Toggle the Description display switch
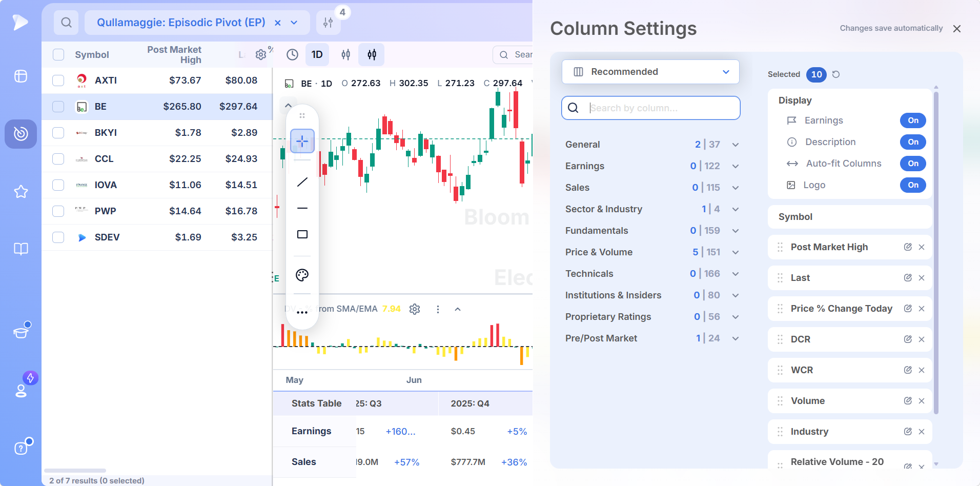Image resolution: width=980 pixels, height=486 pixels. click(913, 142)
